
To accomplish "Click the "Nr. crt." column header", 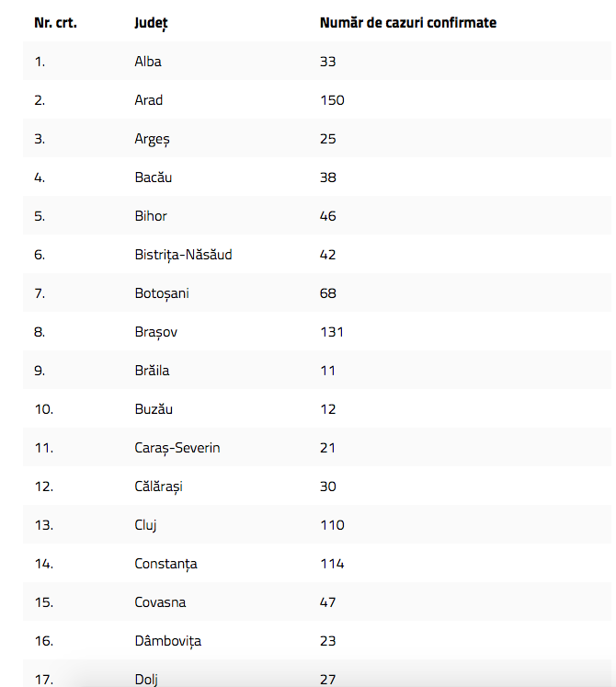I will coord(55,22).
